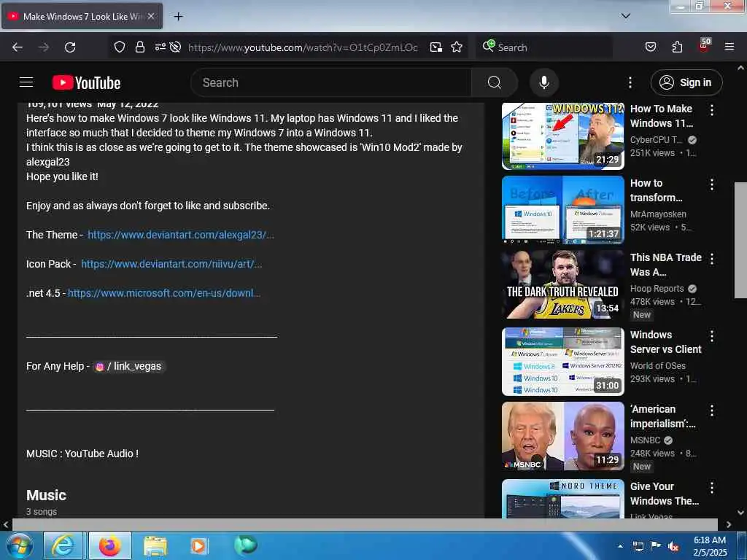Open the MSNBC American imperialism thumbnail
This screenshot has height=560, width=747.
pos(562,436)
